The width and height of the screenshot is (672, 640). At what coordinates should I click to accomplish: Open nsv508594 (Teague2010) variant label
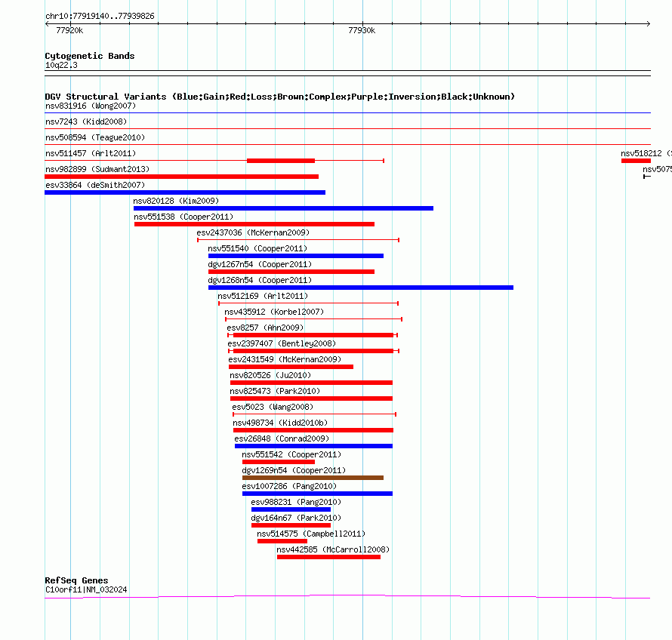pos(95,137)
